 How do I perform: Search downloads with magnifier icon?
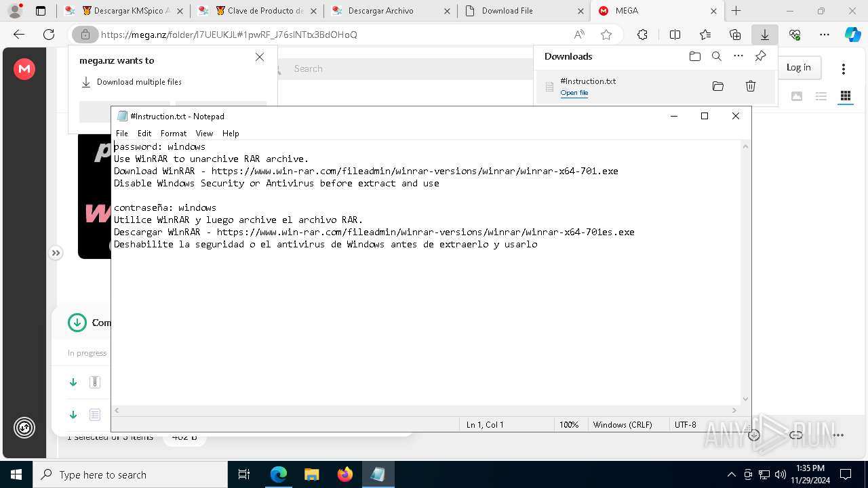tap(717, 56)
